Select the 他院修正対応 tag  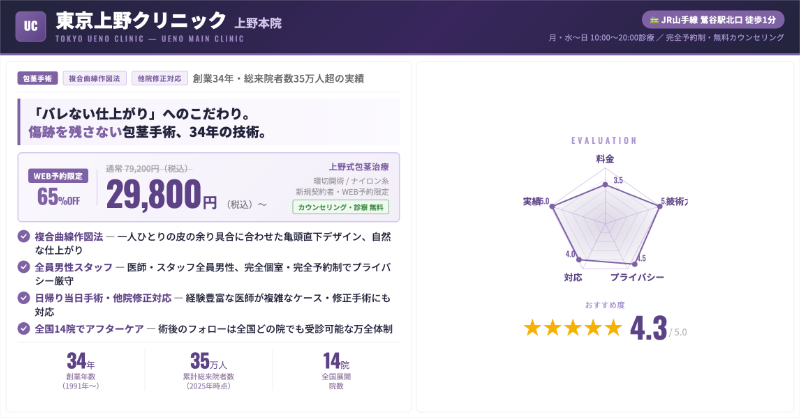click(x=158, y=78)
